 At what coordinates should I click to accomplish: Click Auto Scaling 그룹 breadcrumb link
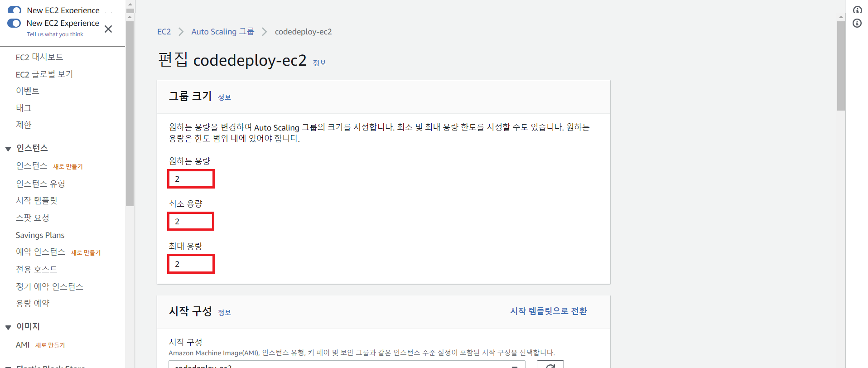(223, 32)
